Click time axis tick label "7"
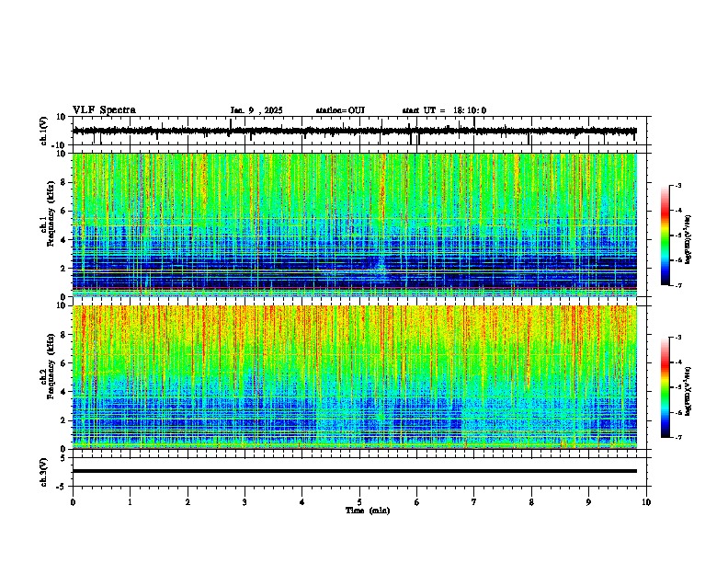The height and width of the screenshot is (563, 728). click(474, 502)
